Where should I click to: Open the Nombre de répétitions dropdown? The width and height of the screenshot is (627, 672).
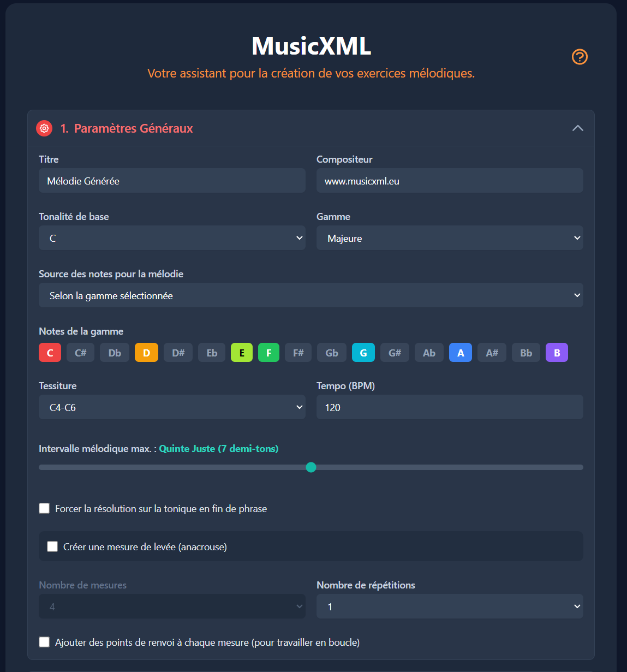point(450,606)
